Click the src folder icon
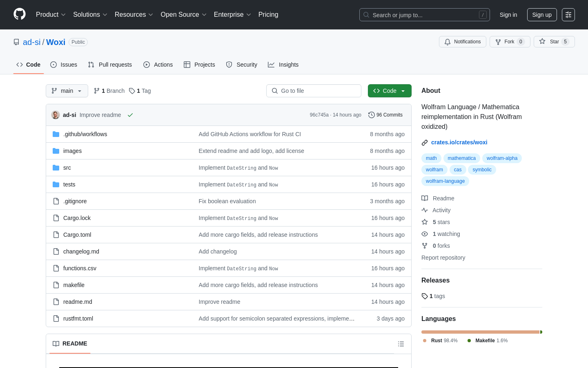 tap(56, 168)
